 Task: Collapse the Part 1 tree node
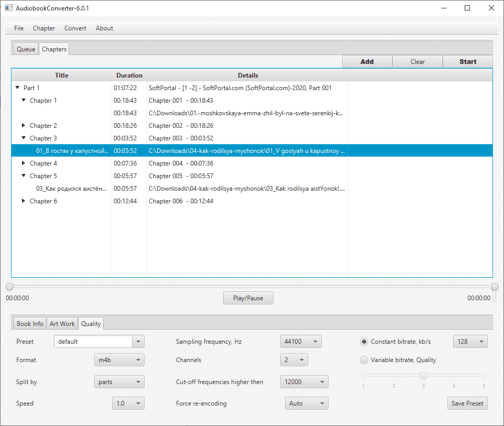[17, 88]
